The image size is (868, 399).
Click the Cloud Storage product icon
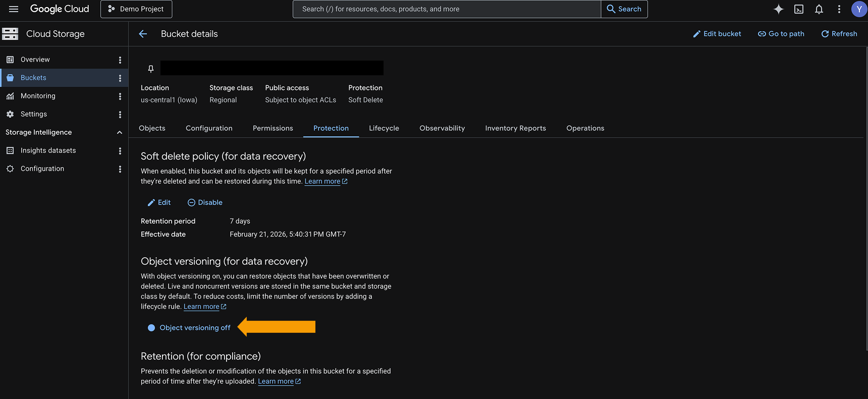pyautogui.click(x=10, y=34)
